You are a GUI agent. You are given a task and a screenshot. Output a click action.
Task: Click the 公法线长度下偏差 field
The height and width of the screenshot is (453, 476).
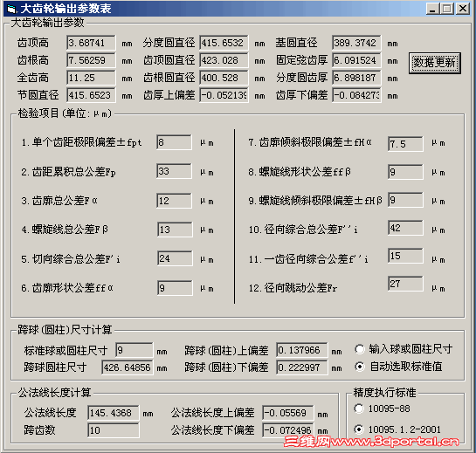[288, 430]
